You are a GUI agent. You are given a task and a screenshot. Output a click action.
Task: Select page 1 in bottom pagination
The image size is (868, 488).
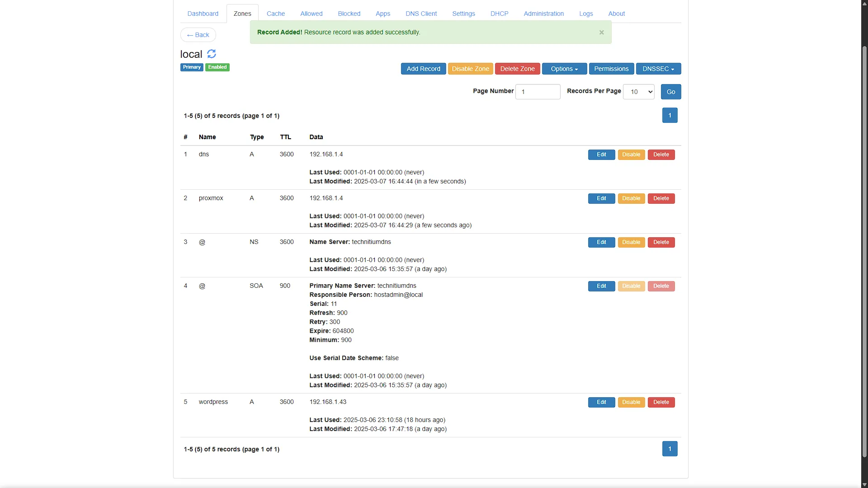coord(670,449)
